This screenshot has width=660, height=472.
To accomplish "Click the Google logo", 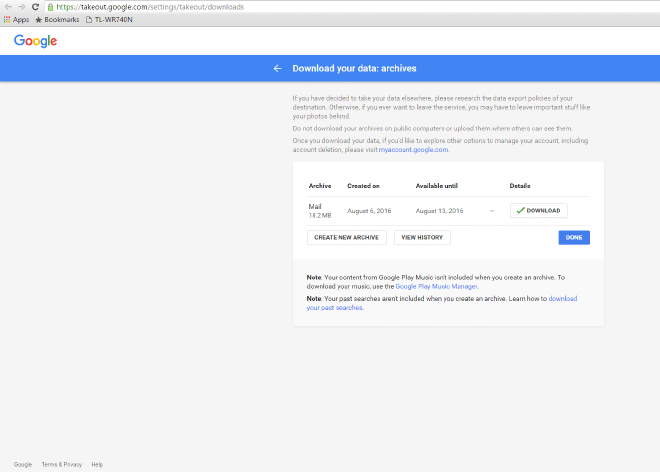I will click(35, 41).
